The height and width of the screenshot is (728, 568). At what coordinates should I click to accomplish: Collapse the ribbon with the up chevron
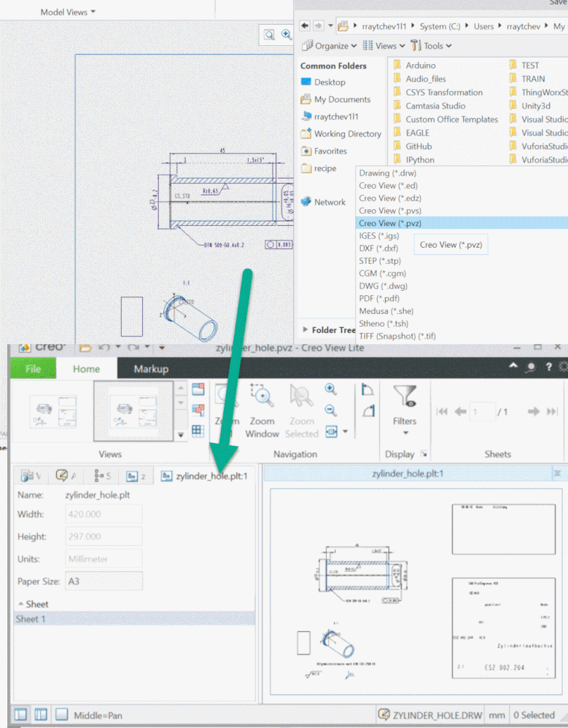pos(513,366)
